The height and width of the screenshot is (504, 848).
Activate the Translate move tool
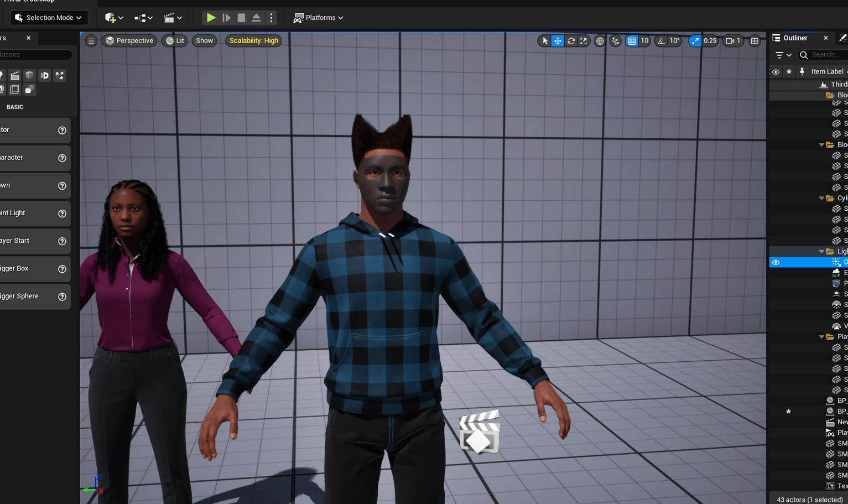click(558, 41)
